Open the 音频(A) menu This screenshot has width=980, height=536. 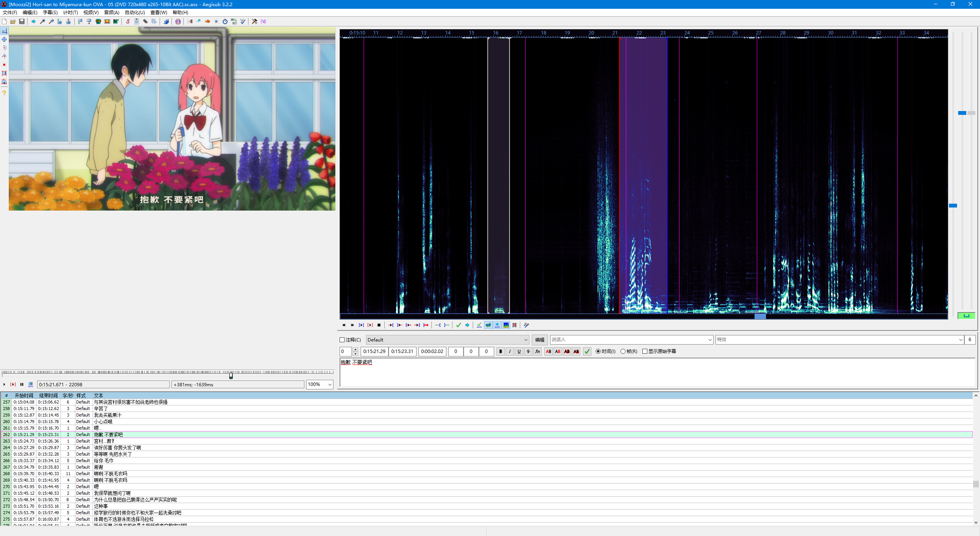[x=111, y=13]
